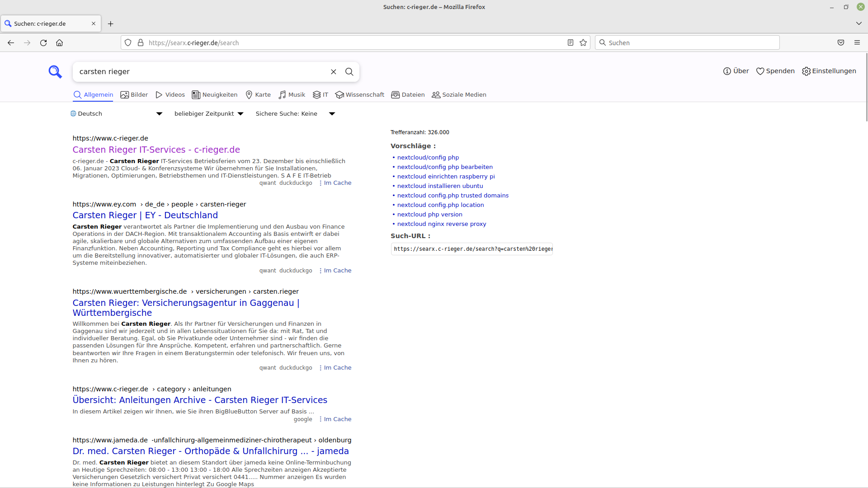Switch to the Soziale Medien category
Viewport: 868px width, 488px height.
click(459, 94)
